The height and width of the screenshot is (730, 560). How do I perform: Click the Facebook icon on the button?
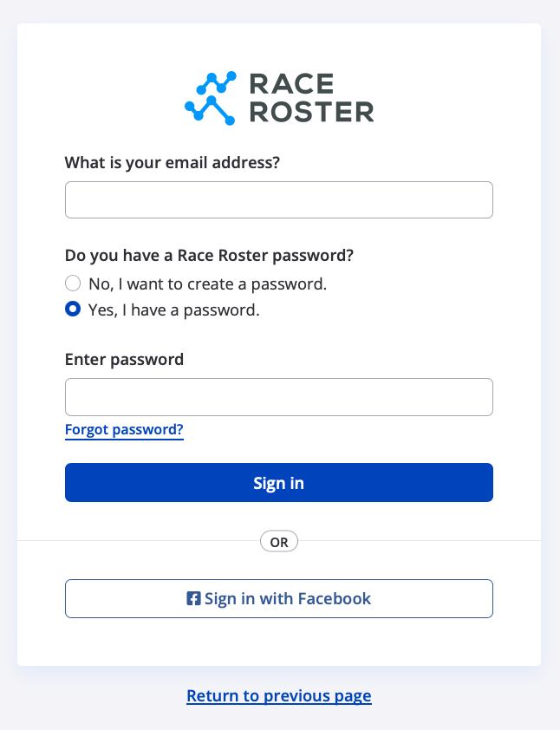[194, 598]
